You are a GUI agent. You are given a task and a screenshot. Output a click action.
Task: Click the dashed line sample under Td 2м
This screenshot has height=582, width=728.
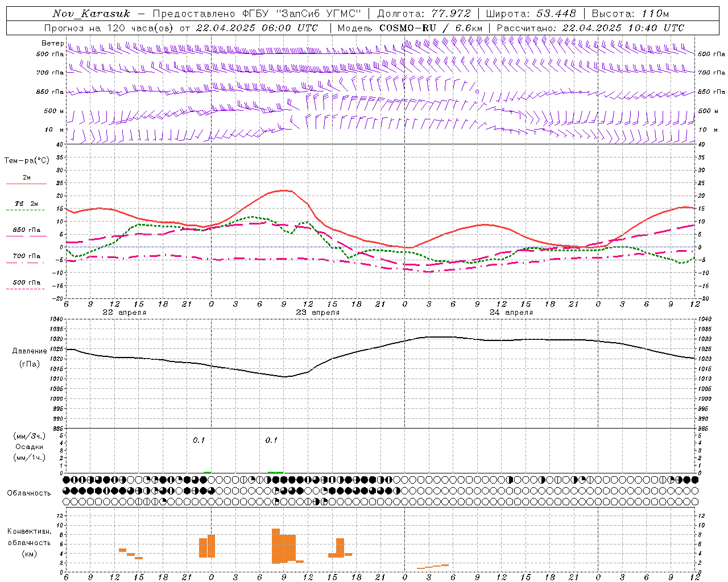25,210
